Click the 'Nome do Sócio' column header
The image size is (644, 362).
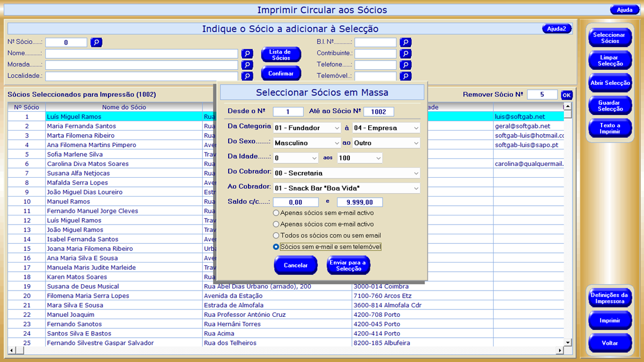tap(124, 107)
